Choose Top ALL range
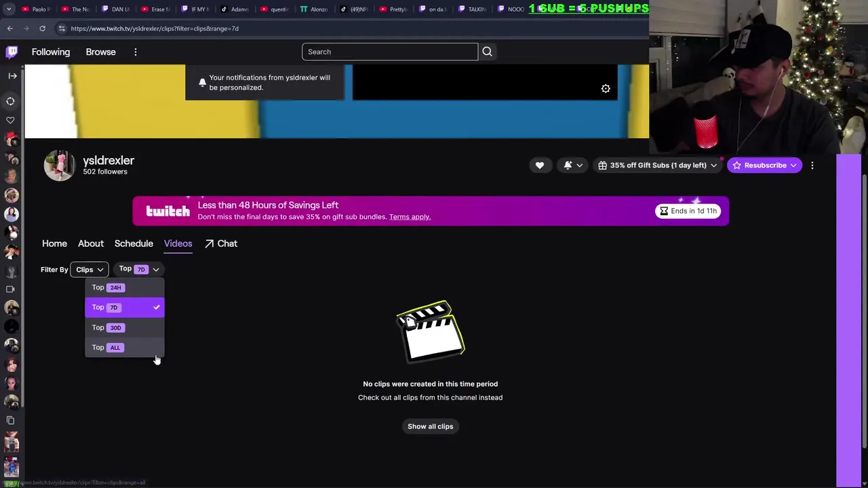The width and height of the screenshot is (868, 488). [x=125, y=348]
